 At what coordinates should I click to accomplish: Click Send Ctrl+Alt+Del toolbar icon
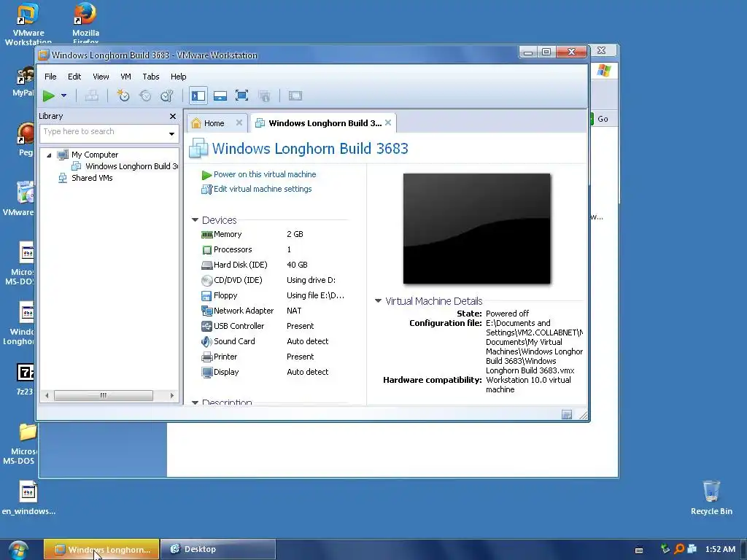[91, 96]
